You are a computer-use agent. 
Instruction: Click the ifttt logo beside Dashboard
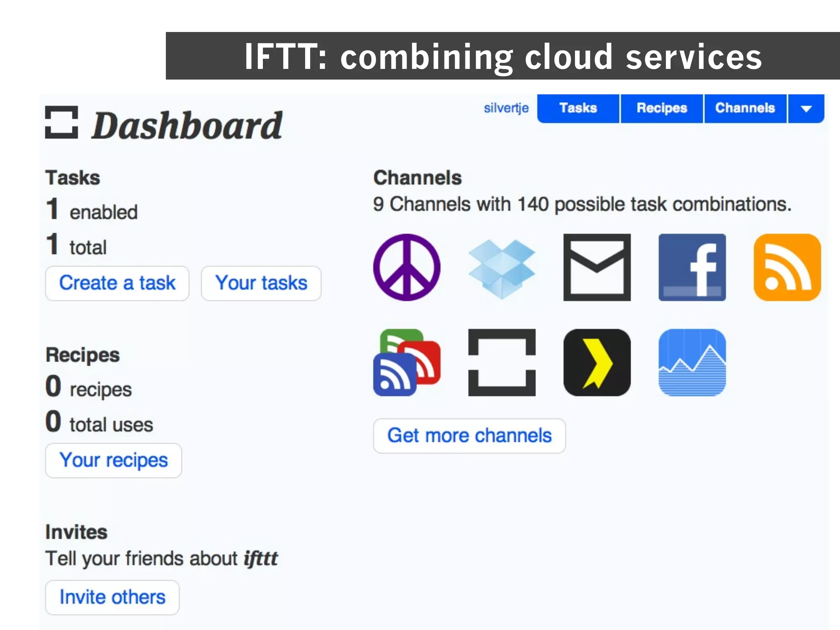pos(62,122)
